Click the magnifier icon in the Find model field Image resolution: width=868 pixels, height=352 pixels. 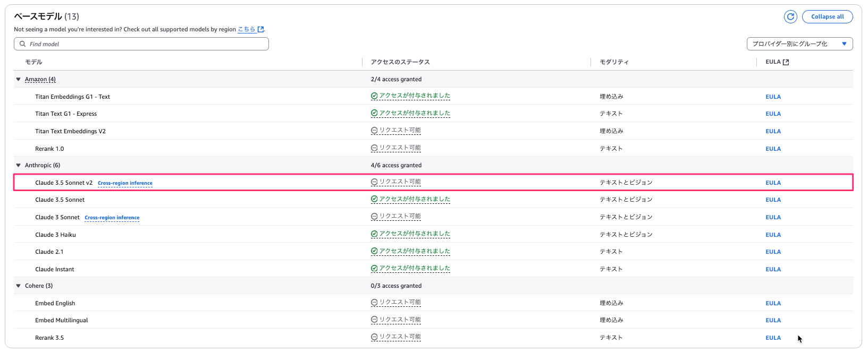[22, 44]
